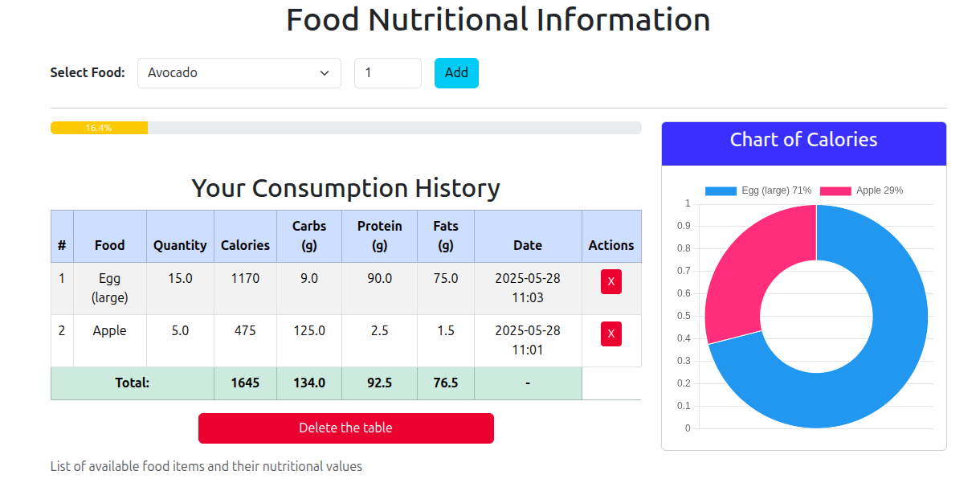This screenshot has width=980, height=479.
Task: Click the yellow 16.4% progress bar
Action: (99, 128)
